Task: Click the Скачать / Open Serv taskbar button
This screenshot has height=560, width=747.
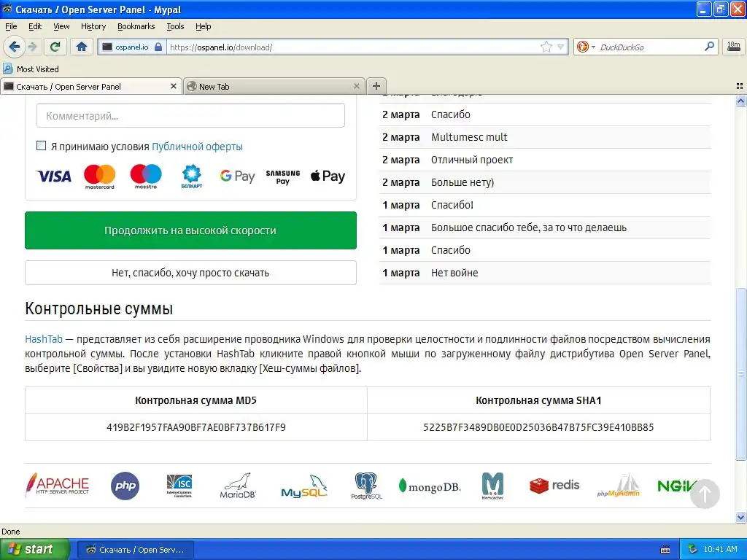Action: click(x=135, y=550)
